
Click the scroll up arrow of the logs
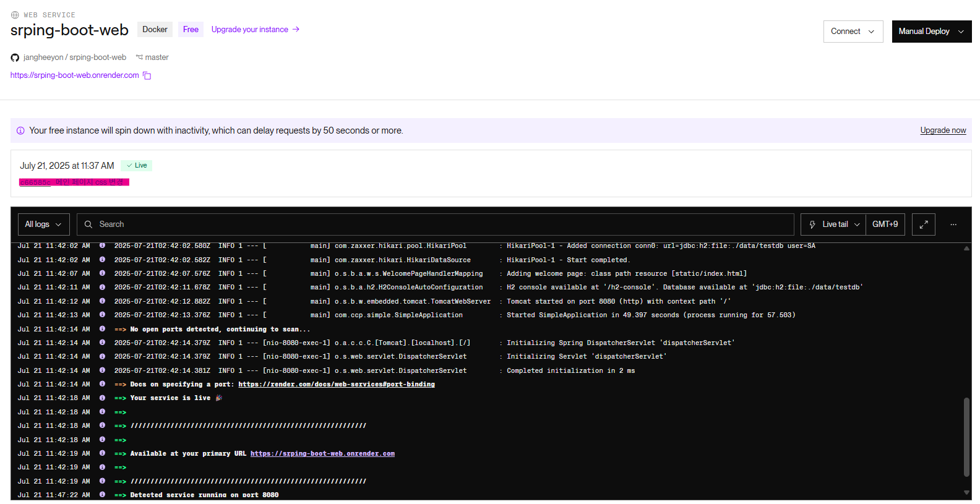966,249
